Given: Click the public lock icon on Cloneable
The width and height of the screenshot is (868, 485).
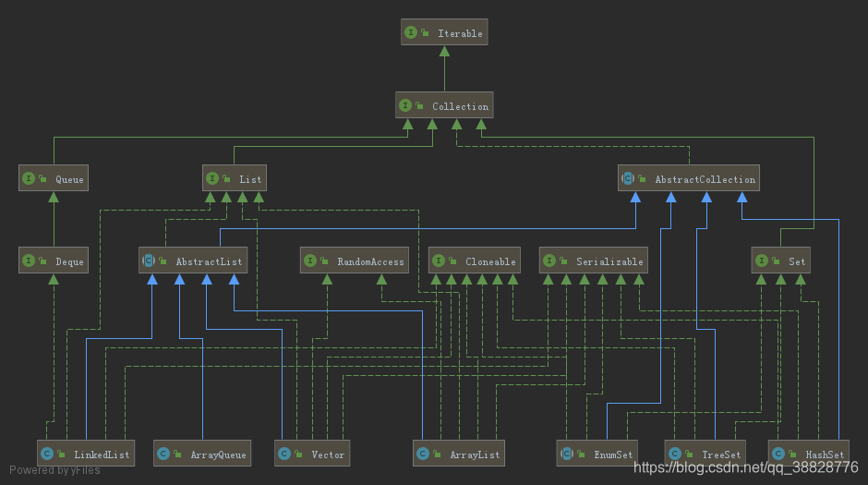Looking at the screenshot, I should point(452,261).
